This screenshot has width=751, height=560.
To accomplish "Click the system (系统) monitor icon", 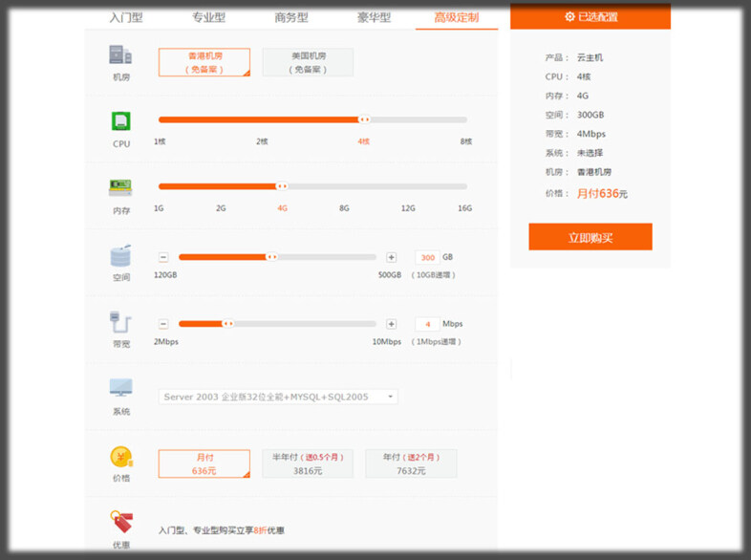I will point(120,388).
